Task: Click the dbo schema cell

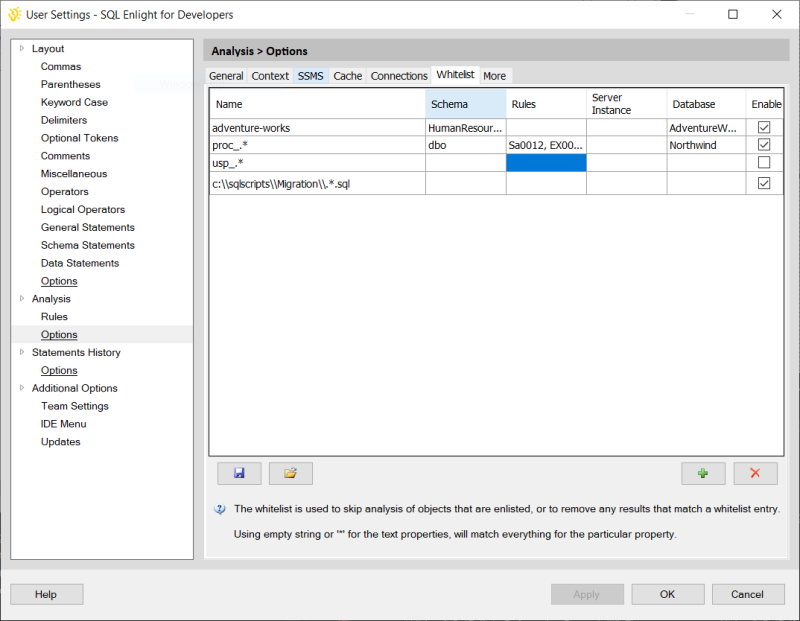Action: click(x=466, y=145)
